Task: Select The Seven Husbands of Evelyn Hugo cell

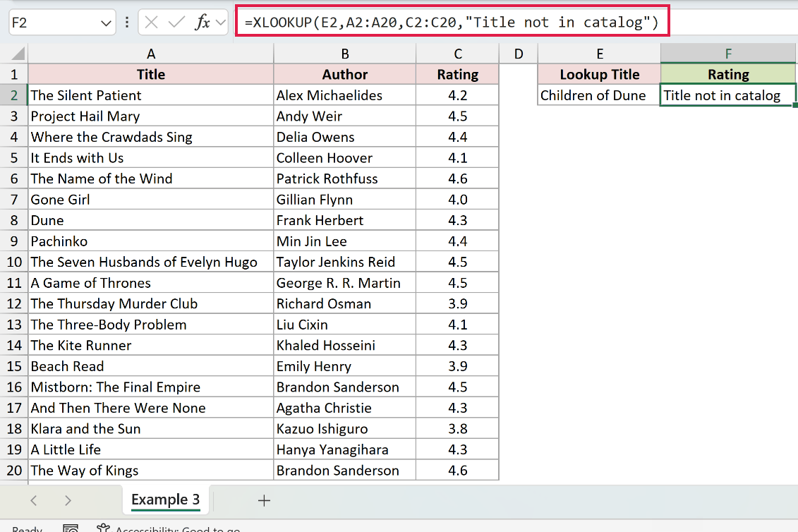Action: 151,262
